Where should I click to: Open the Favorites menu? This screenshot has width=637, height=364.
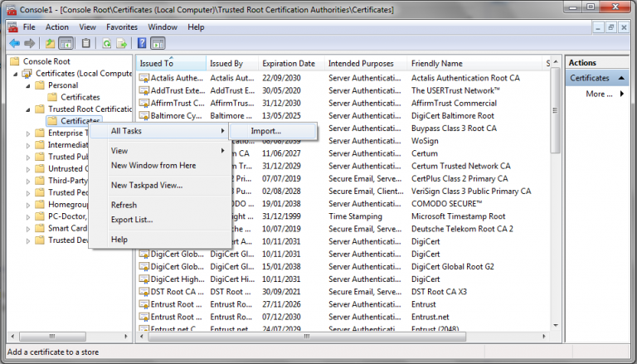(122, 27)
